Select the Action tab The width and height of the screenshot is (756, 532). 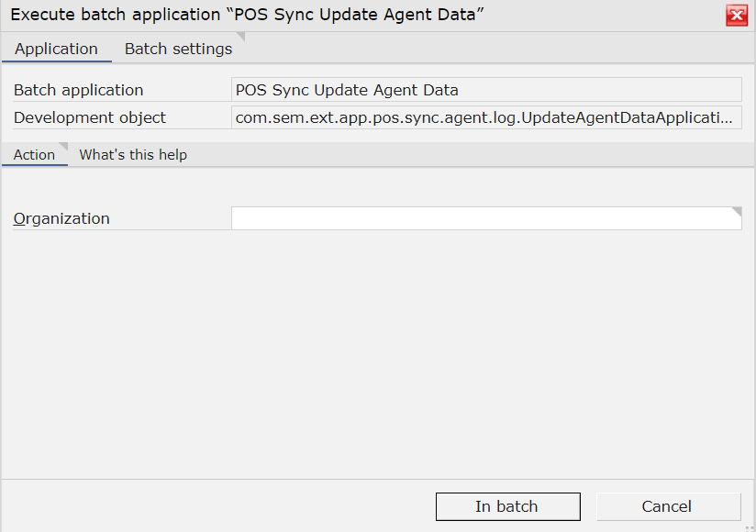[34, 155]
